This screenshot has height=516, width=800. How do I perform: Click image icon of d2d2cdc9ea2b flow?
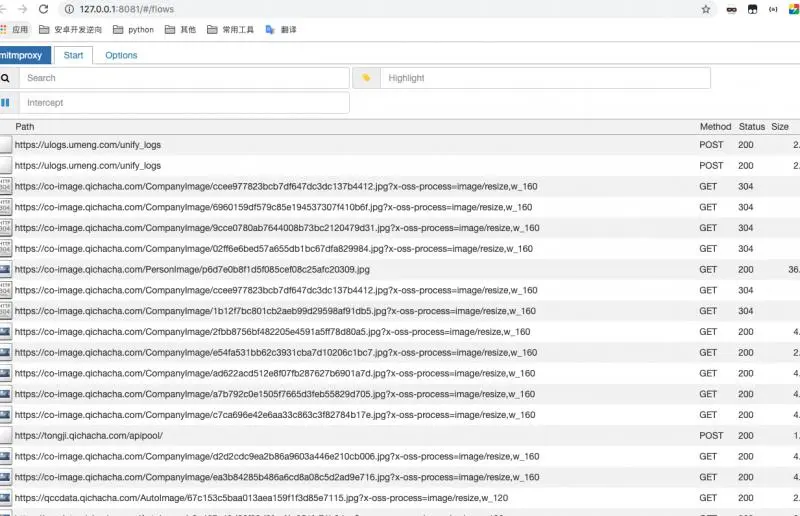(x=5, y=456)
